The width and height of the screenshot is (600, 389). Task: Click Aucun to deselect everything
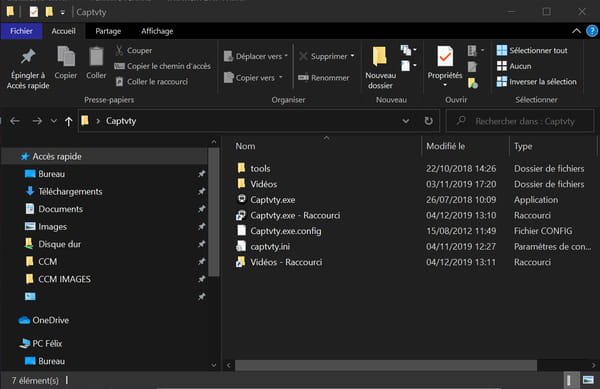click(x=514, y=66)
